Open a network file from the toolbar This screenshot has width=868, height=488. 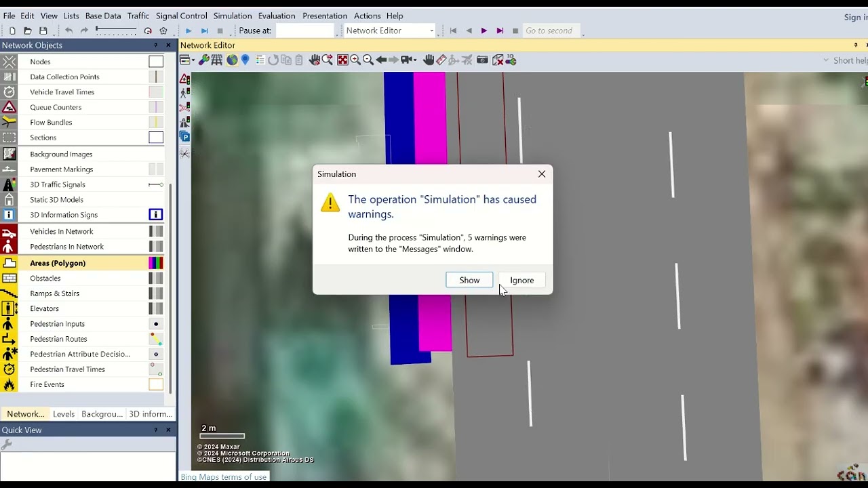point(28,30)
